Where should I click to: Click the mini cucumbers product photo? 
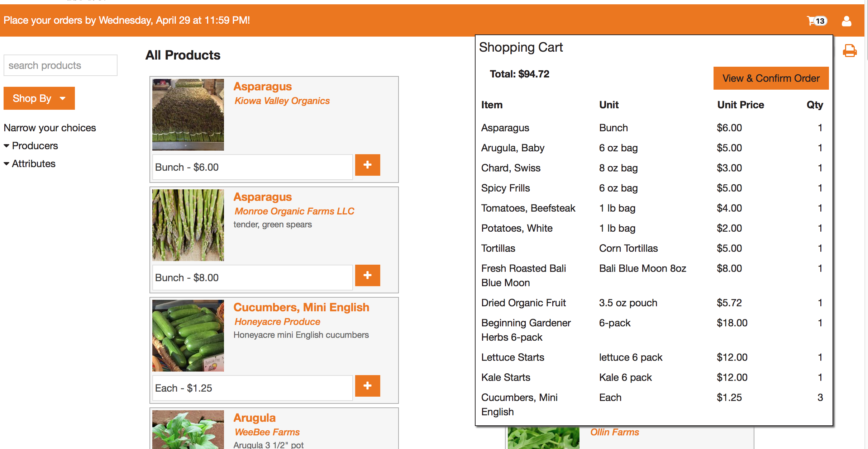click(x=188, y=335)
